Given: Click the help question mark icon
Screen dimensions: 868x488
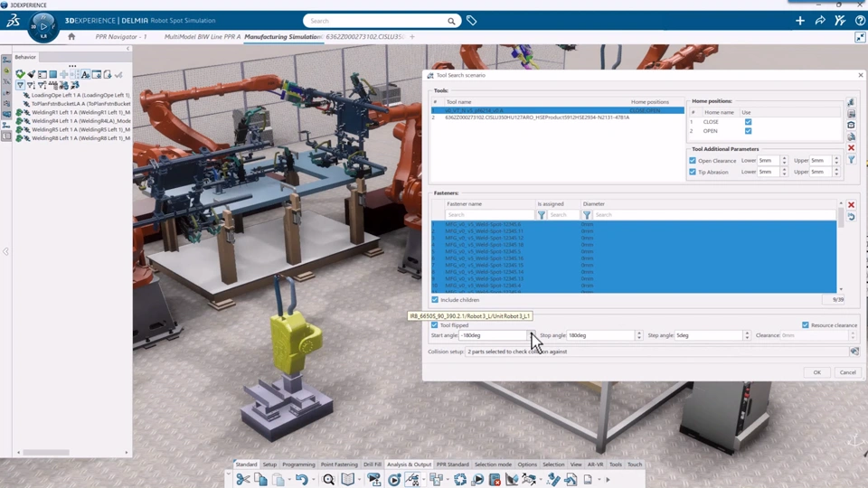Looking at the screenshot, I should pos(860,21).
